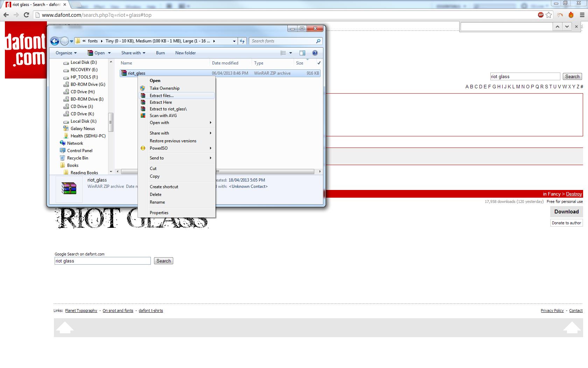
Task: Choose Extract Here
Action: point(177,102)
